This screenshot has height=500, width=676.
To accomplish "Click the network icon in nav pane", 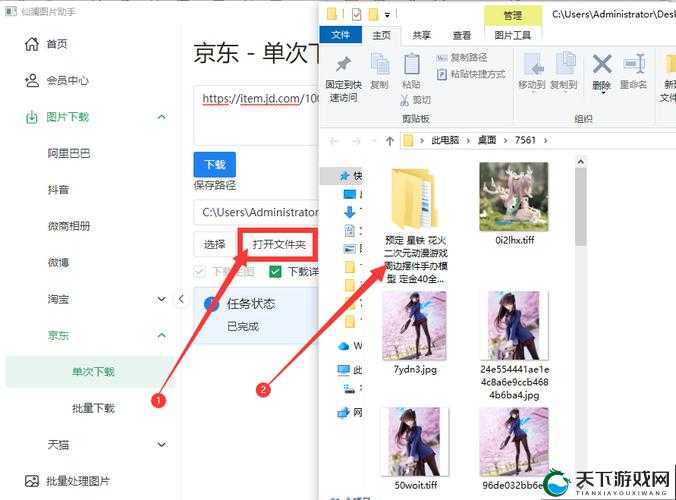I will click(x=343, y=412).
